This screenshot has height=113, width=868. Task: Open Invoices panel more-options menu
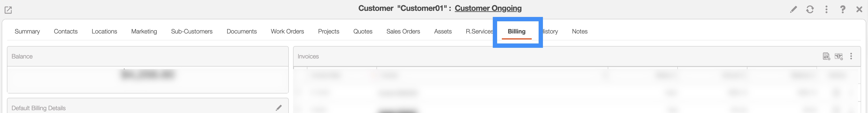tap(851, 56)
